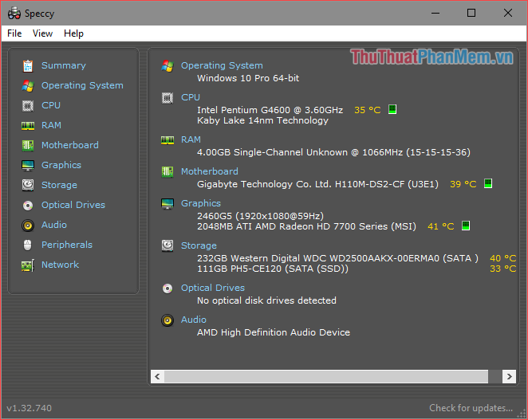
Task: Open the File menu
Action: point(14,33)
